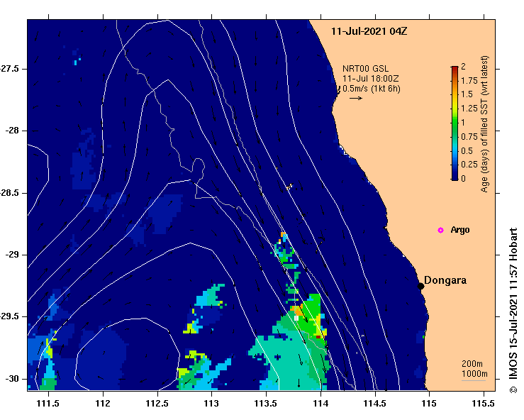Click the magenta Argo marker icon
The height and width of the screenshot is (420, 524).
(440, 230)
